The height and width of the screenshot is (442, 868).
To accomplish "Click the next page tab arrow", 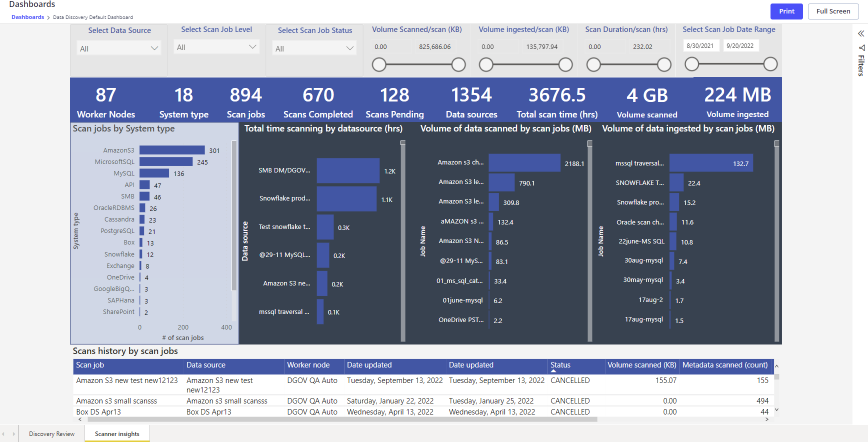I will pyautogui.click(x=13, y=434).
